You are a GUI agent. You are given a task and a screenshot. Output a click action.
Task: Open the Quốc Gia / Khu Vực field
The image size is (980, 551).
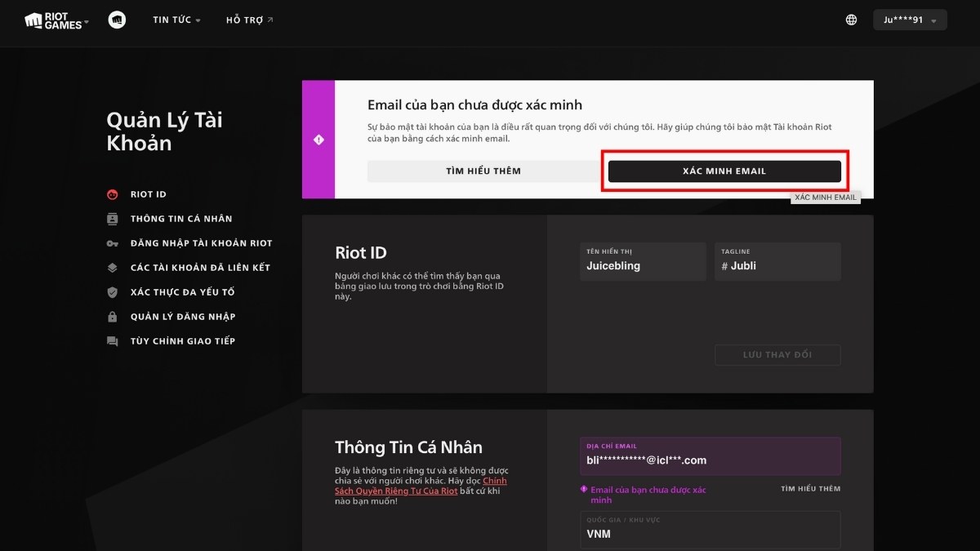pyautogui.click(x=710, y=530)
